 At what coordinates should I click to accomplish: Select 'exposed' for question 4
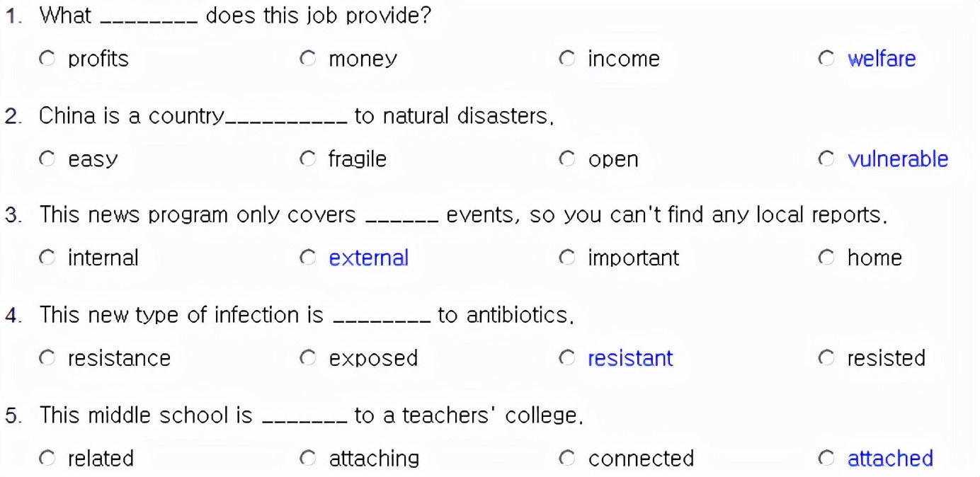click(x=307, y=358)
